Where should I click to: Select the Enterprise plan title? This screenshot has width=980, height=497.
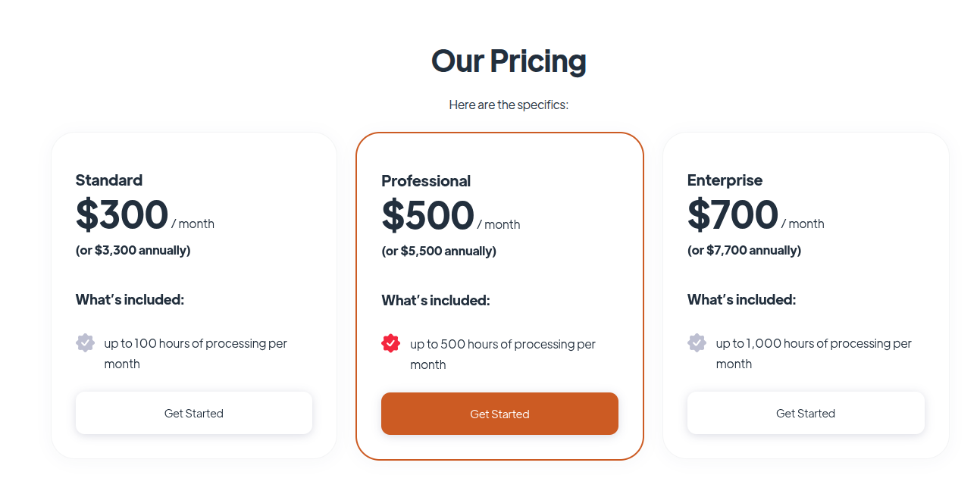click(x=725, y=180)
